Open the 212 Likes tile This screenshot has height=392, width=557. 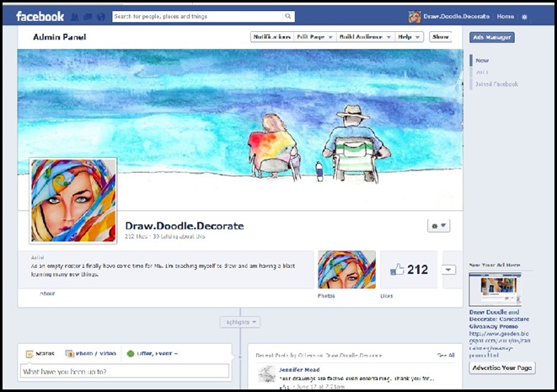409,270
